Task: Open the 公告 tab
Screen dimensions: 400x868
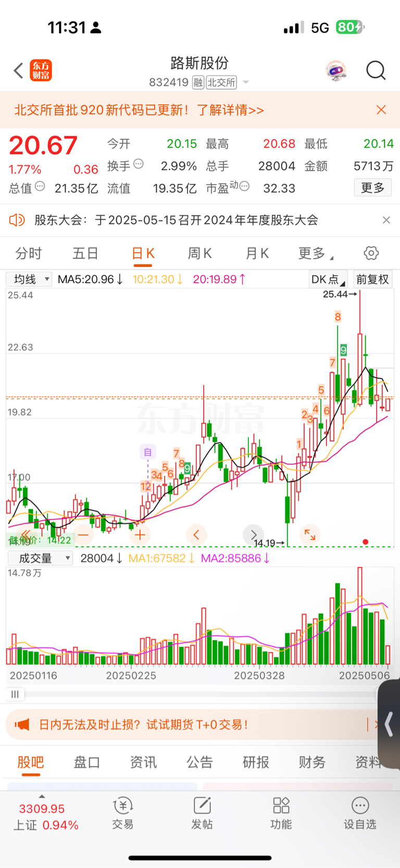Action: pos(200,762)
